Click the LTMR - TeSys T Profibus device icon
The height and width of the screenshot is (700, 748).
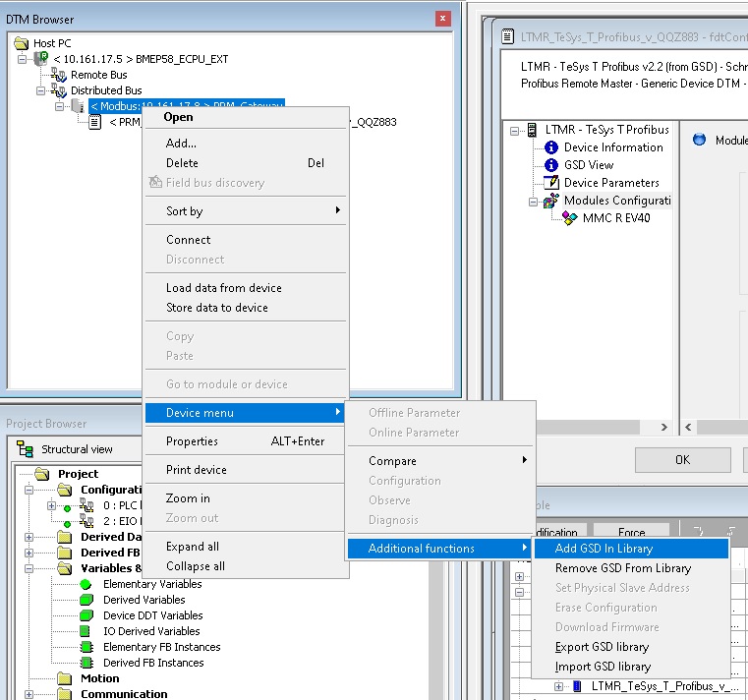tap(532, 130)
